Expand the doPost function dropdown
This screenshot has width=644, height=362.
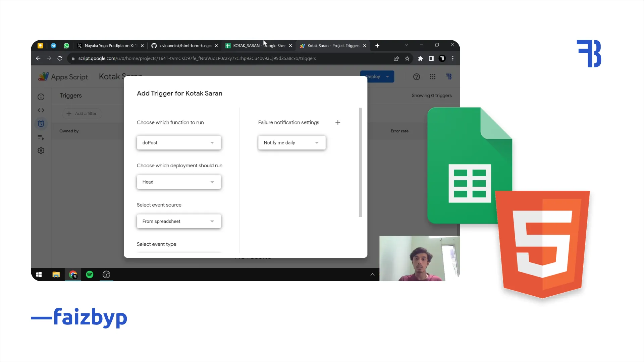179,142
